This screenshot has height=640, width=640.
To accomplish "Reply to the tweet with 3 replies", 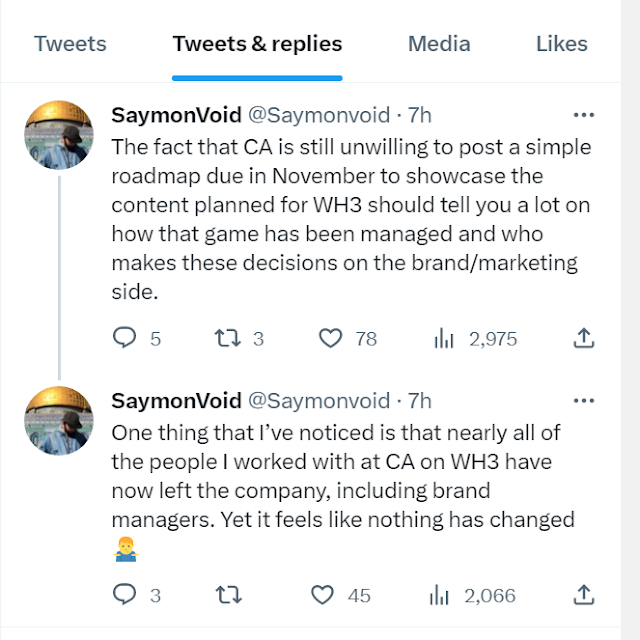I will [124, 596].
